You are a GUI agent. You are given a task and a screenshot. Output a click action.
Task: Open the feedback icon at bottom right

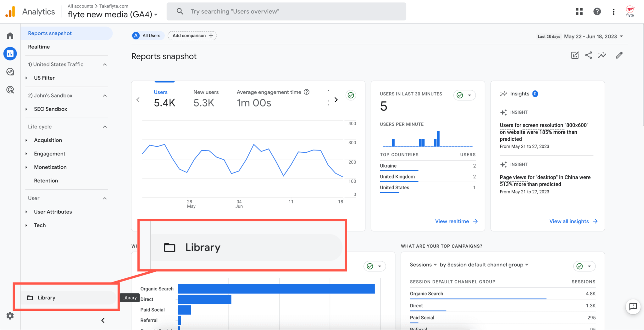pyautogui.click(x=633, y=307)
